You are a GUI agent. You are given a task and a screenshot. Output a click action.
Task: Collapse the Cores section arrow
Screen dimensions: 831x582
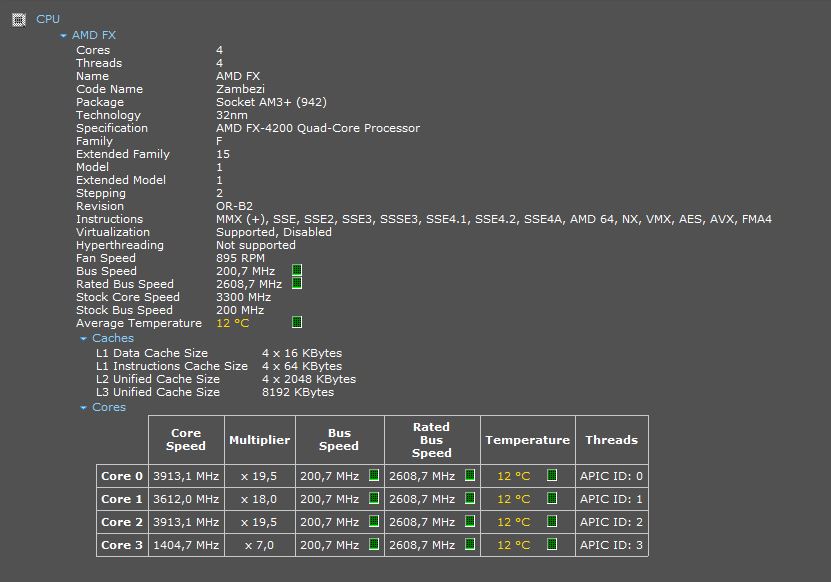(83, 408)
